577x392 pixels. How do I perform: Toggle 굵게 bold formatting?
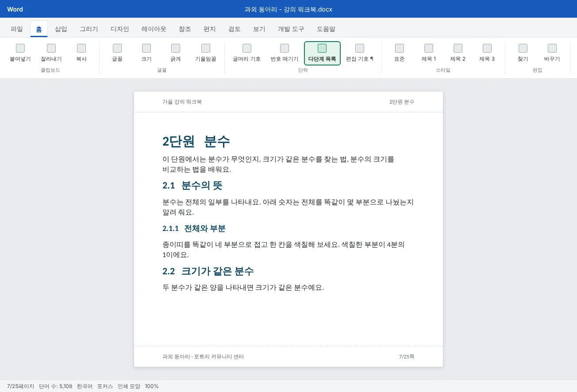point(176,53)
